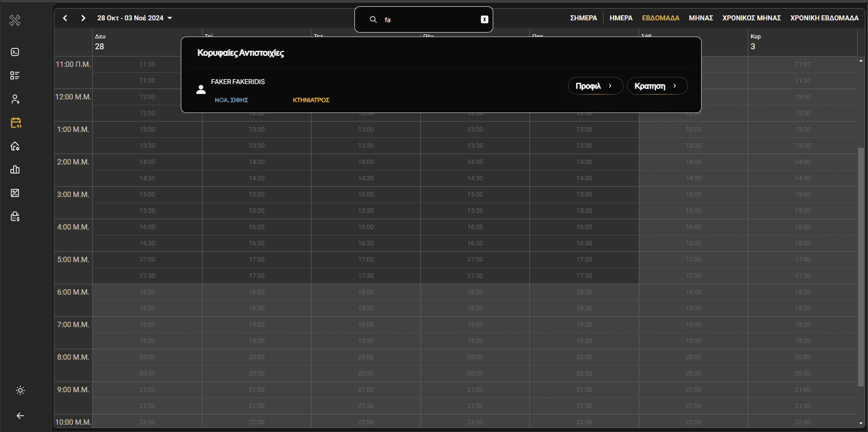This screenshot has width=868, height=432.
Task: Click the Κρατηση button for FAKER FAKERIDIS
Action: [656, 86]
